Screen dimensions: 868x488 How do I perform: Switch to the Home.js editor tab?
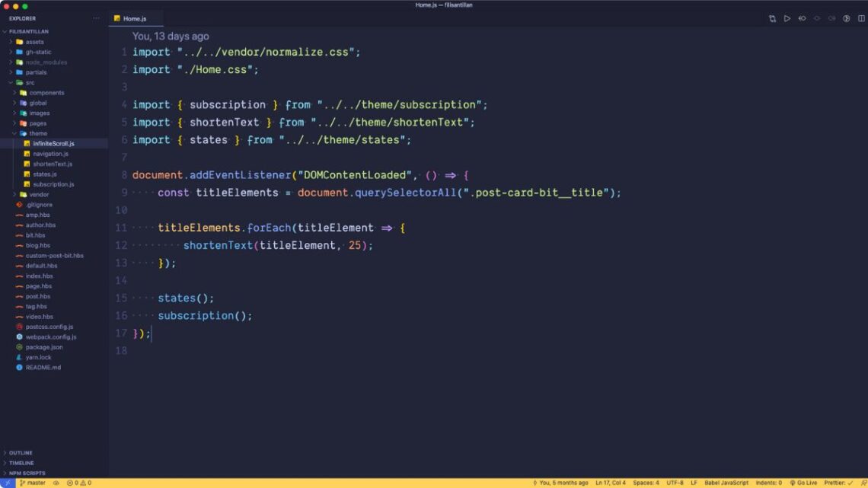coord(134,18)
